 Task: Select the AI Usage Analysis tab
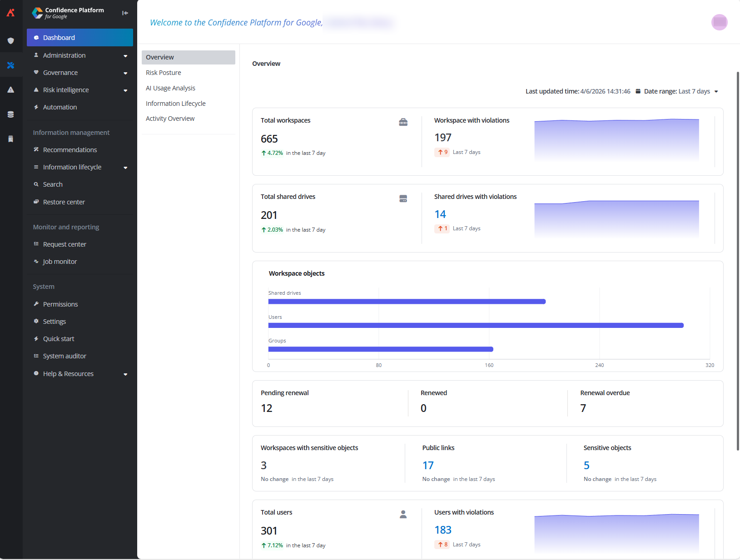[x=170, y=88]
